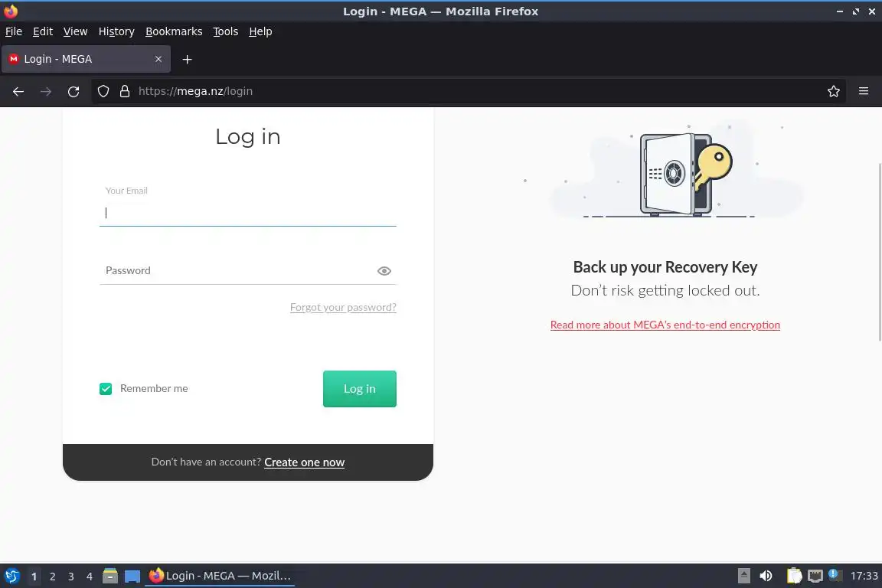Focus the Your Email input field

(x=248, y=213)
